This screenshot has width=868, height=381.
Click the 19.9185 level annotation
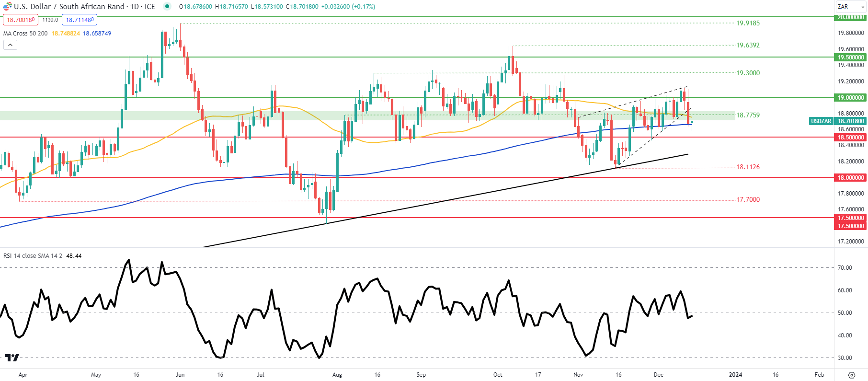(748, 23)
